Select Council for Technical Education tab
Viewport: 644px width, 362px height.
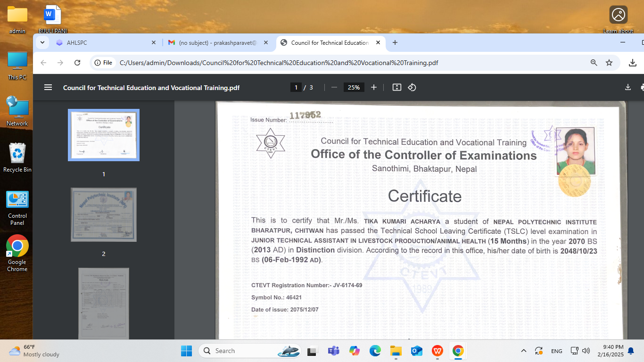pos(331,42)
